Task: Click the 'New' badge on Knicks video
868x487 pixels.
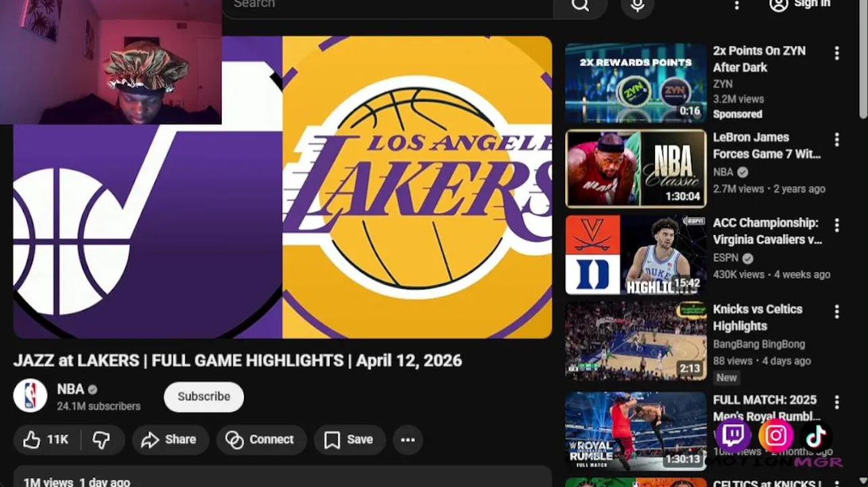Action: [x=727, y=377]
